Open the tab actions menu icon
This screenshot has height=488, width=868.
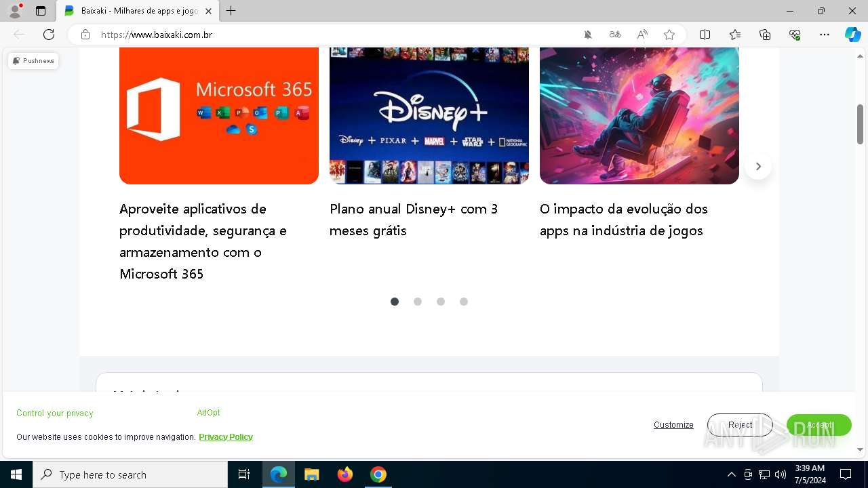pyautogui.click(x=41, y=11)
